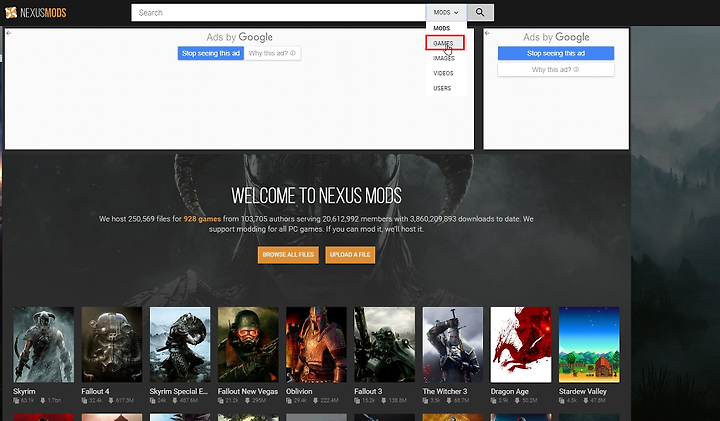Select USERS in the search dropdown
720x421 pixels.
click(442, 88)
